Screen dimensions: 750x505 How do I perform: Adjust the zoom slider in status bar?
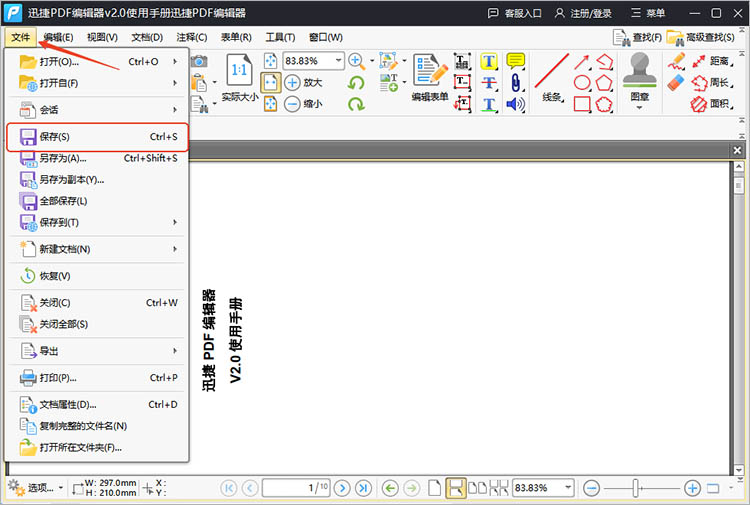tap(636, 488)
